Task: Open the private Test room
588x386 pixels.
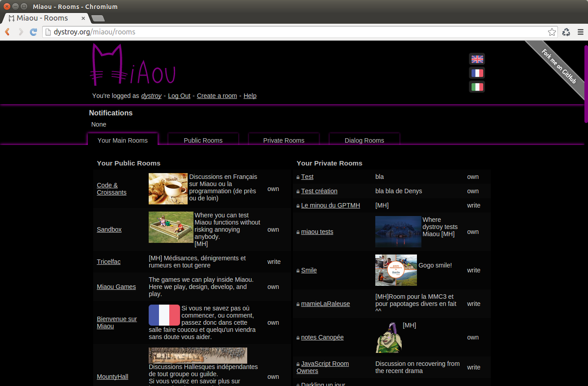Action: 307,177
